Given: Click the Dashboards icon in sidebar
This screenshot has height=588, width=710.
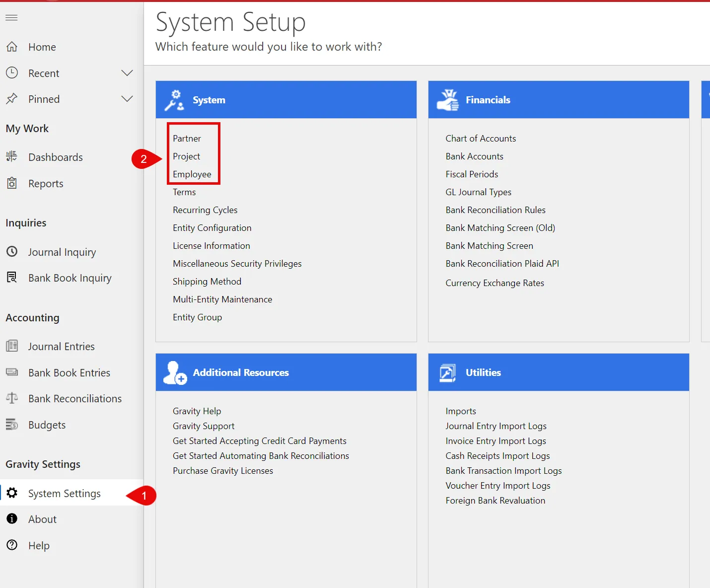Looking at the screenshot, I should point(12,157).
